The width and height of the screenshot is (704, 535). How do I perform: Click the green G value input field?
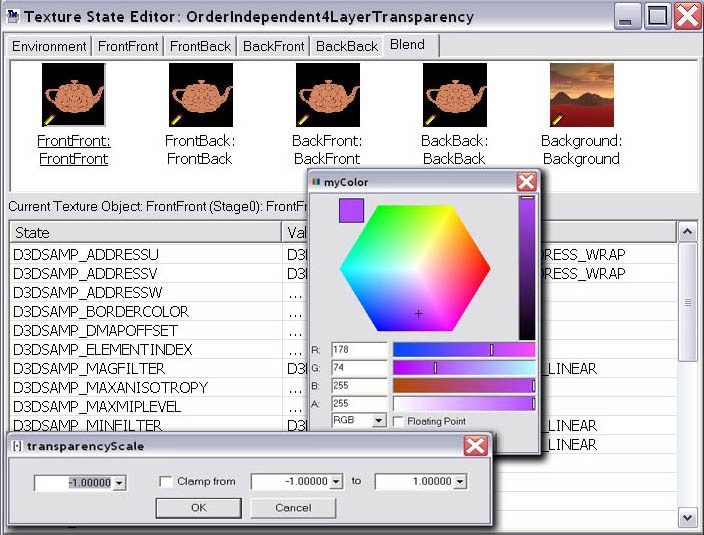tap(358, 368)
